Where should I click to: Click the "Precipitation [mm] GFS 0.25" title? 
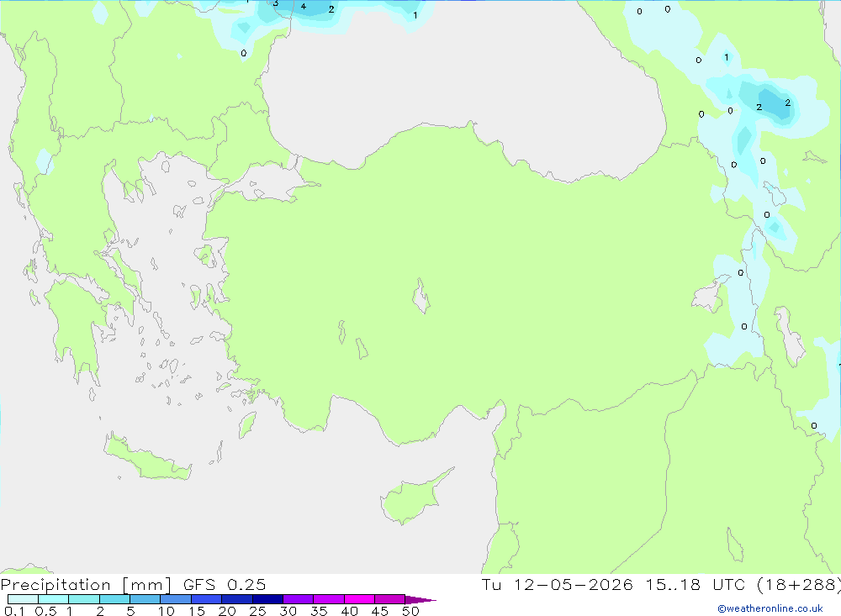[133, 584]
